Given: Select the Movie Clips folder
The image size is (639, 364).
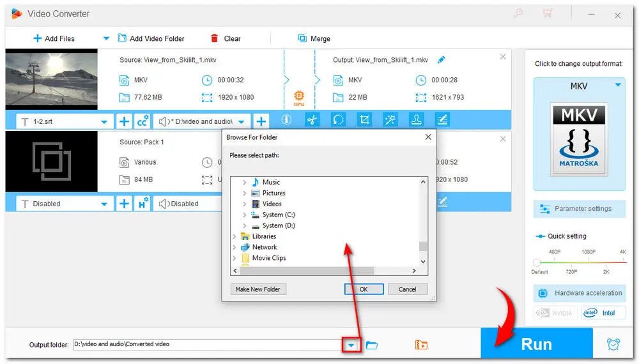Looking at the screenshot, I should (269, 258).
